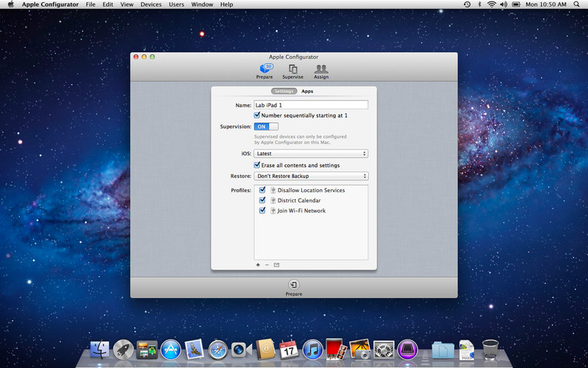Screen dimensions: 588x368
Task: Export profile with the share icon
Action: pos(277,265)
